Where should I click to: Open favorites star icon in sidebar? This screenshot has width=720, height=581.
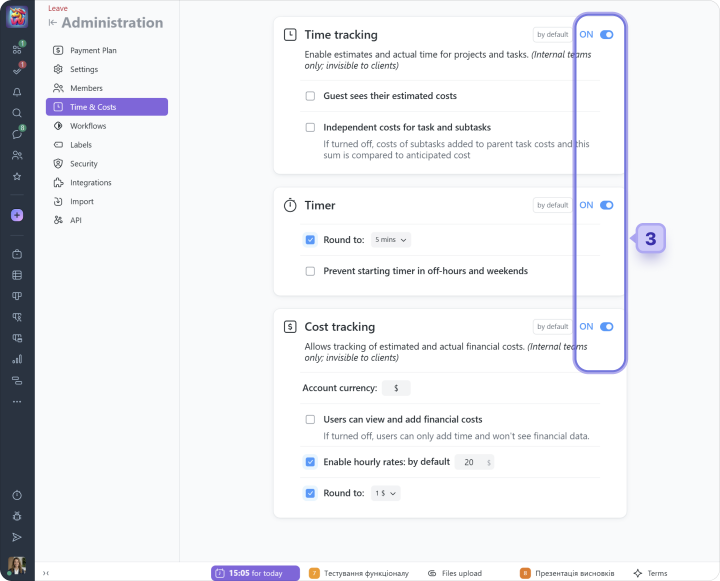pyautogui.click(x=17, y=176)
